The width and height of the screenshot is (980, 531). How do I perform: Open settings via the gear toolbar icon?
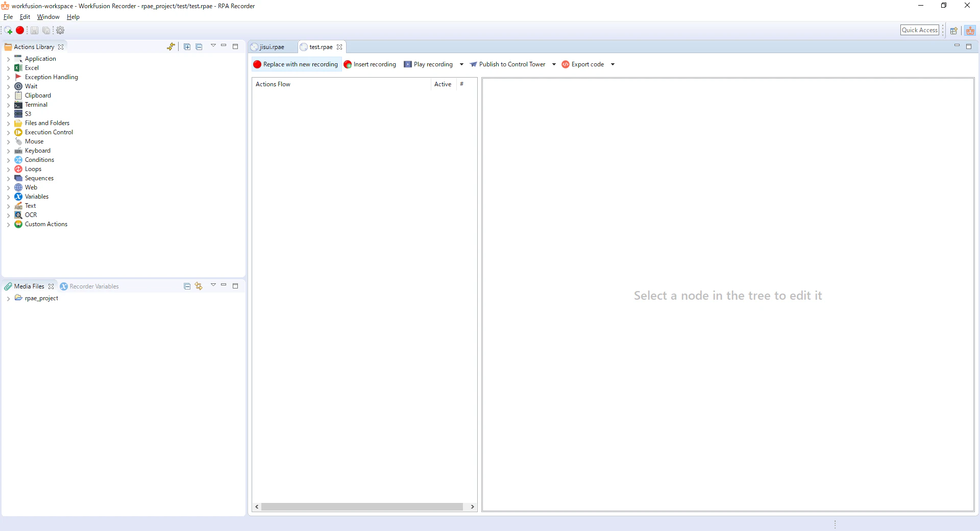(60, 31)
